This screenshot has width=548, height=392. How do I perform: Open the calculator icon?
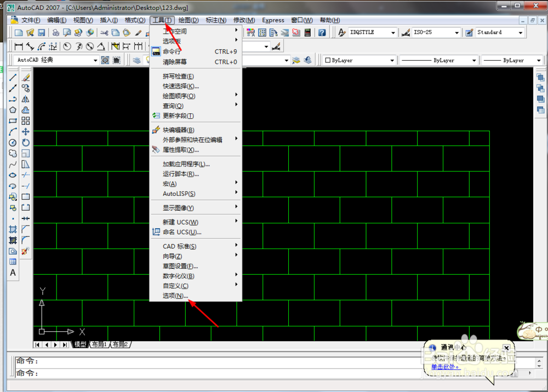(307, 32)
